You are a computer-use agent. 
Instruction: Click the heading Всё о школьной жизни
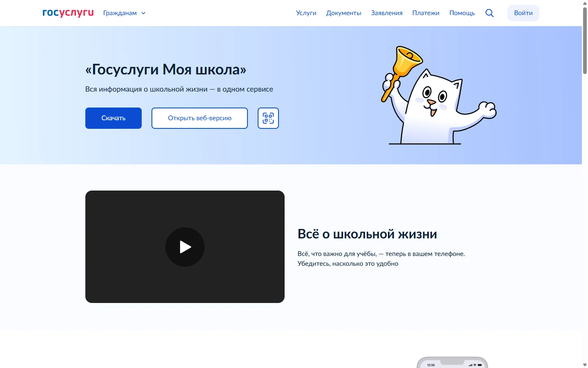[x=367, y=234]
